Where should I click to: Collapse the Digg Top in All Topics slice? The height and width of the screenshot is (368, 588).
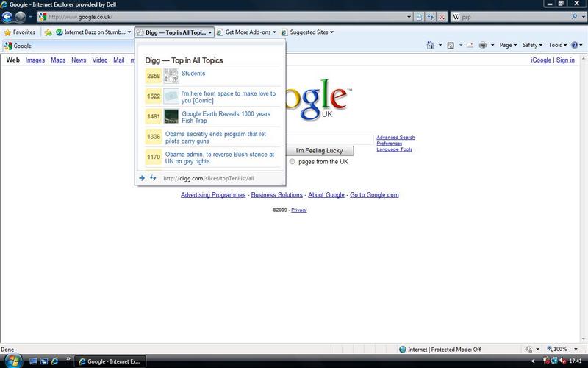tap(210, 32)
